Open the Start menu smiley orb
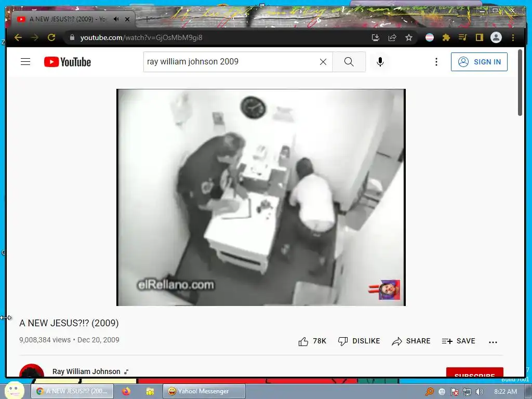Image resolution: width=532 pixels, height=399 pixels. 14,390
